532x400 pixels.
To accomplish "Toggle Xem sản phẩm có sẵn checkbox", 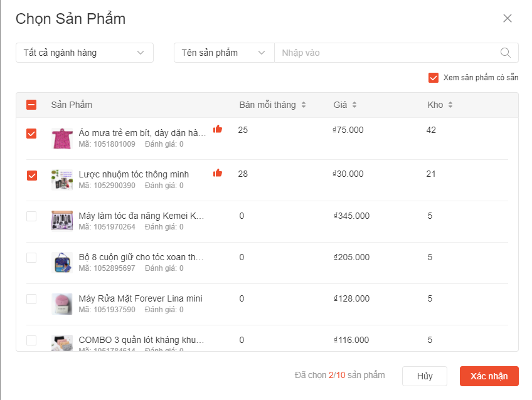I will coord(433,78).
